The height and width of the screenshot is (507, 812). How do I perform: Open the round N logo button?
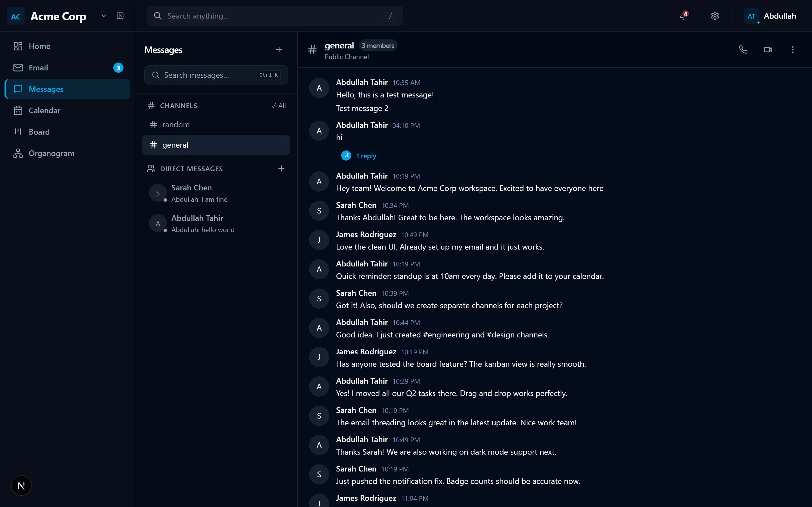click(x=21, y=485)
